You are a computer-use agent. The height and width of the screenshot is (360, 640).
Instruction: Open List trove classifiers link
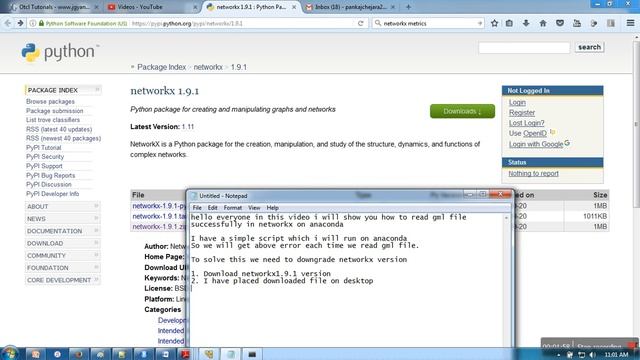(x=53, y=120)
